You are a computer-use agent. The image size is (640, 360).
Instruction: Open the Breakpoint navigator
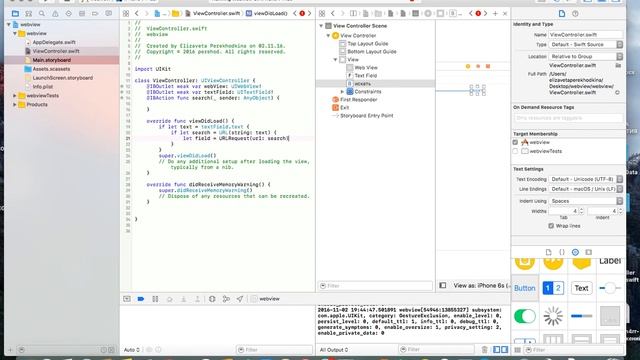[x=95, y=13]
